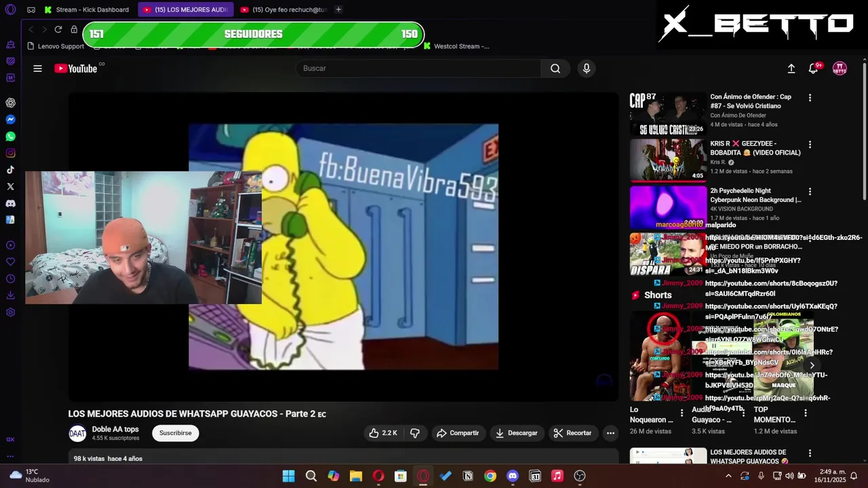This screenshot has width=868, height=488.
Task: Open the BOBADITA video thumbnail
Action: click(668, 161)
